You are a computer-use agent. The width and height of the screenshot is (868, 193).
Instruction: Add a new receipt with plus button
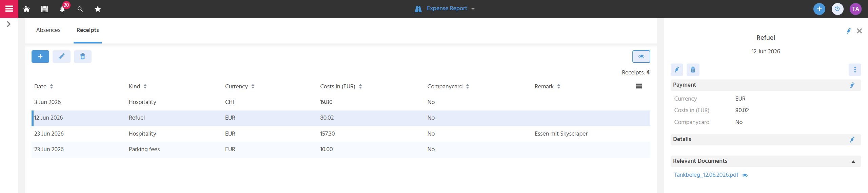pos(40,56)
